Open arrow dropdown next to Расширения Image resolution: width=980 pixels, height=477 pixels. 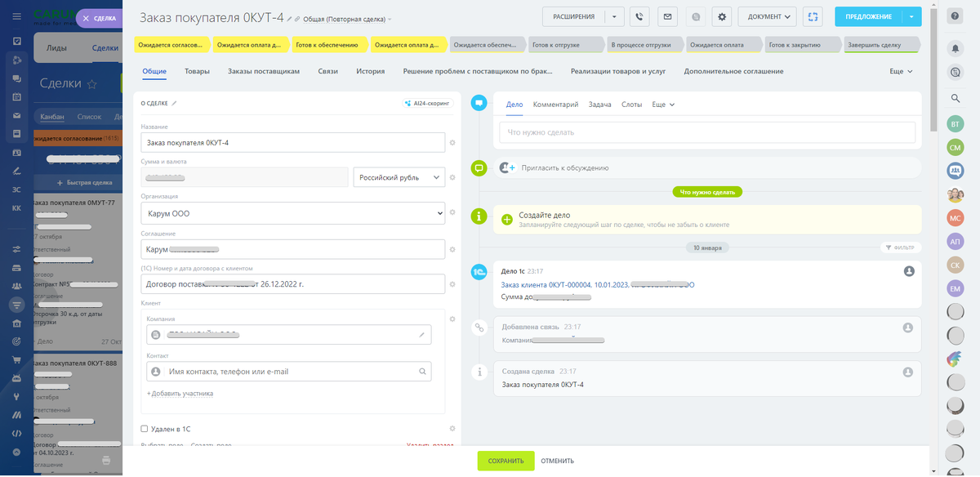pyautogui.click(x=616, y=16)
